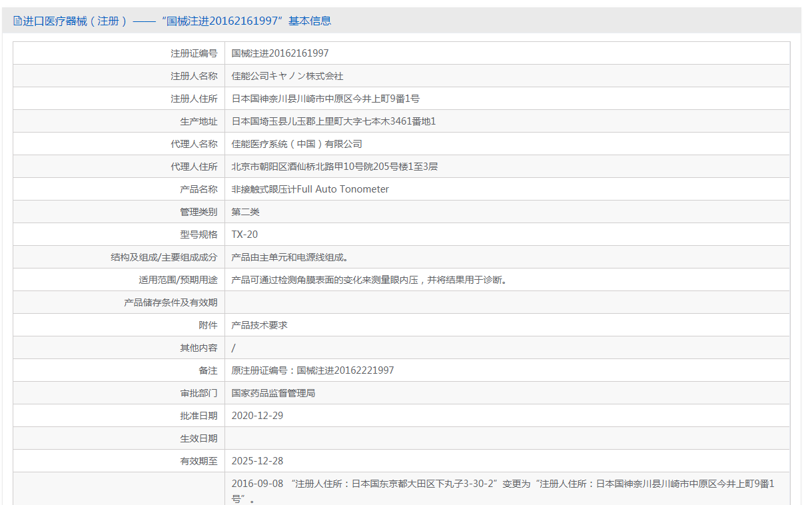Select the category value 第二类
The height and width of the screenshot is (505, 812).
[246, 212]
